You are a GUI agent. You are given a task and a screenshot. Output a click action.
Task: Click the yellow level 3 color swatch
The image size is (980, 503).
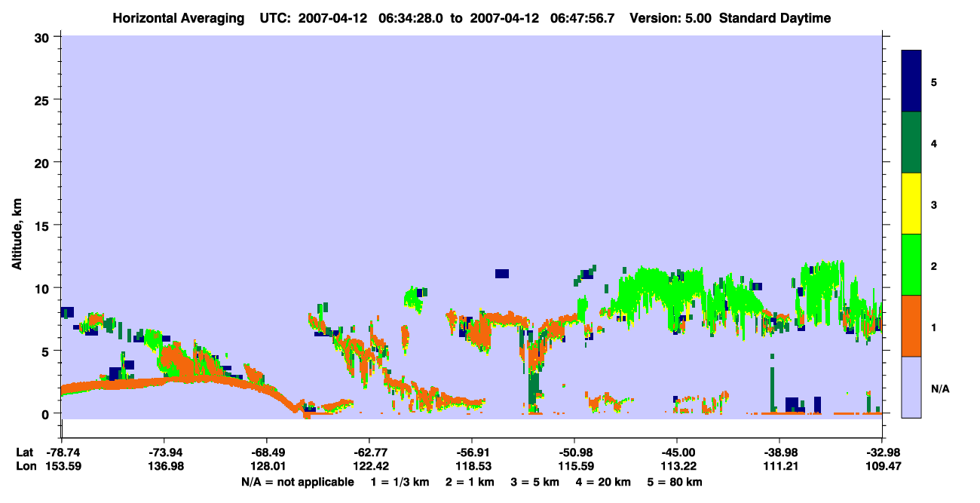(911, 204)
